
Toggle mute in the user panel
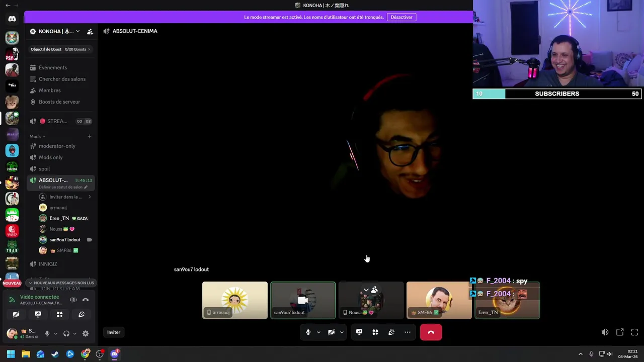click(x=47, y=333)
